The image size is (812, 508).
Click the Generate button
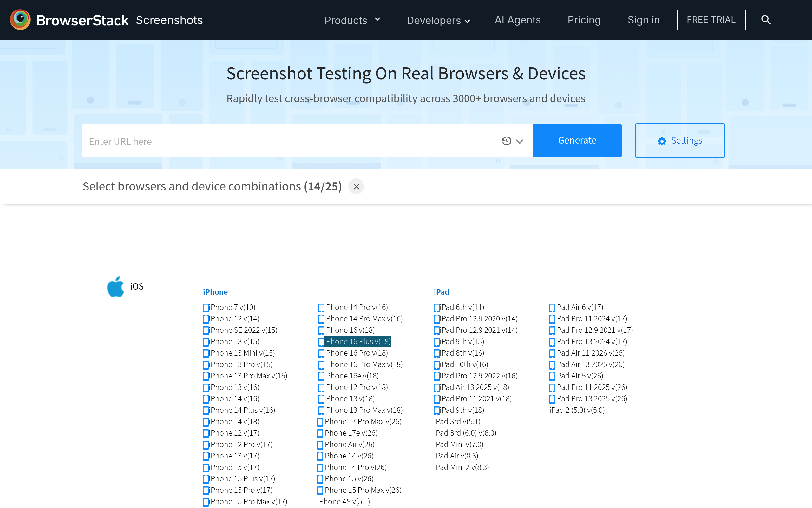pos(577,140)
